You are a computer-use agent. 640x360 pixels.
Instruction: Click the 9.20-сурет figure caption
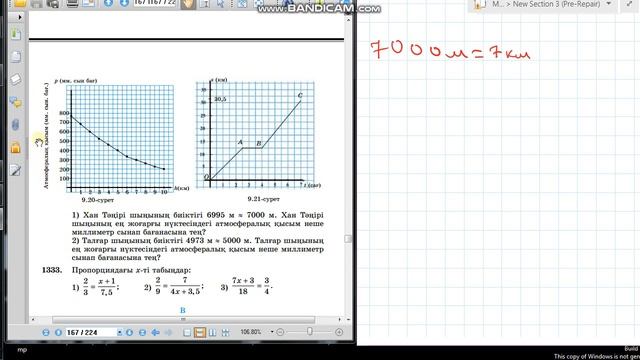tap(98, 200)
